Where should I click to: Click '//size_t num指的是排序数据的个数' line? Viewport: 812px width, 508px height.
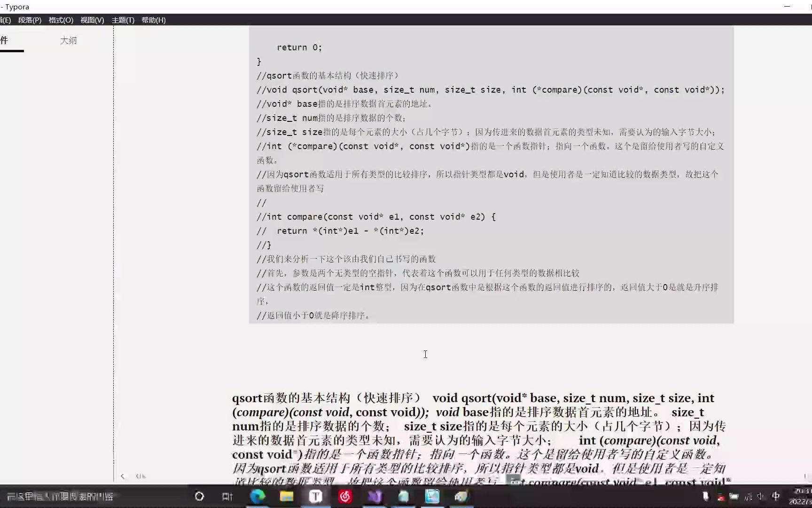331,118
